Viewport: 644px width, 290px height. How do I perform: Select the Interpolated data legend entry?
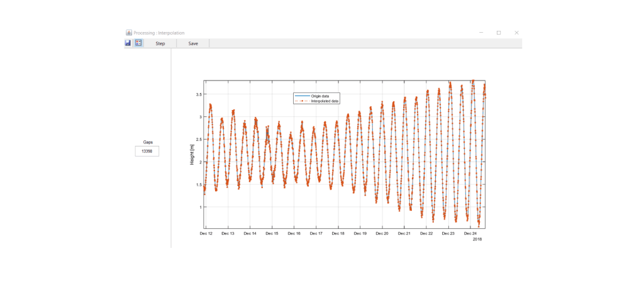pos(325,101)
